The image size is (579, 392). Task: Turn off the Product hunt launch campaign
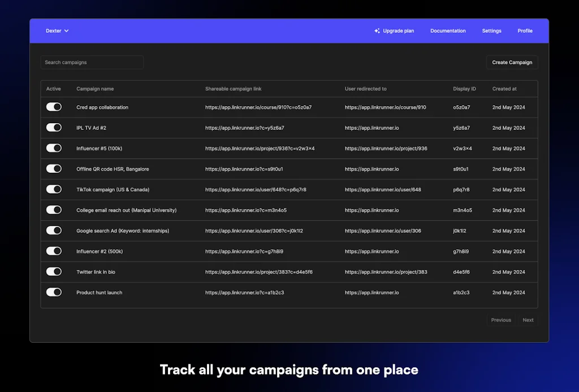54,292
